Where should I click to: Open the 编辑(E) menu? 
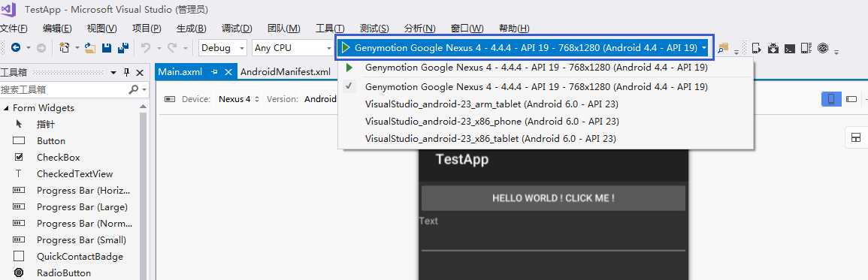pyautogui.click(x=58, y=29)
